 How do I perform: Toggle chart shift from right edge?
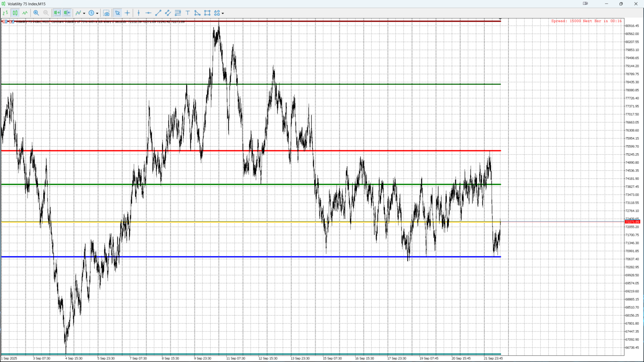(67, 13)
